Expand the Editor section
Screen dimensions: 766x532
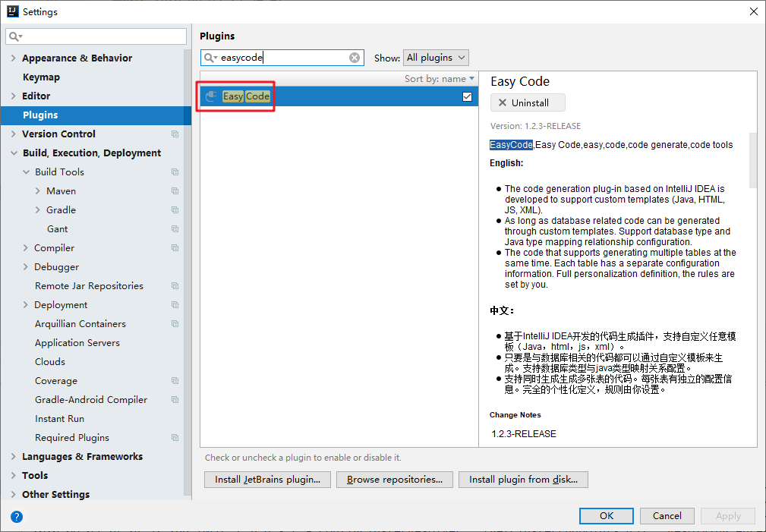pos(13,96)
